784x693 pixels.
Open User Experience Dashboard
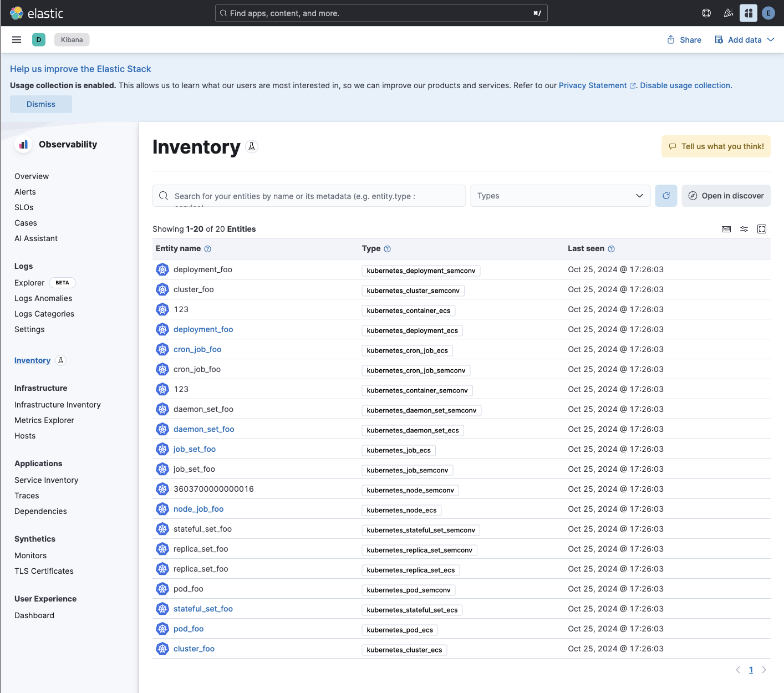(x=34, y=615)
